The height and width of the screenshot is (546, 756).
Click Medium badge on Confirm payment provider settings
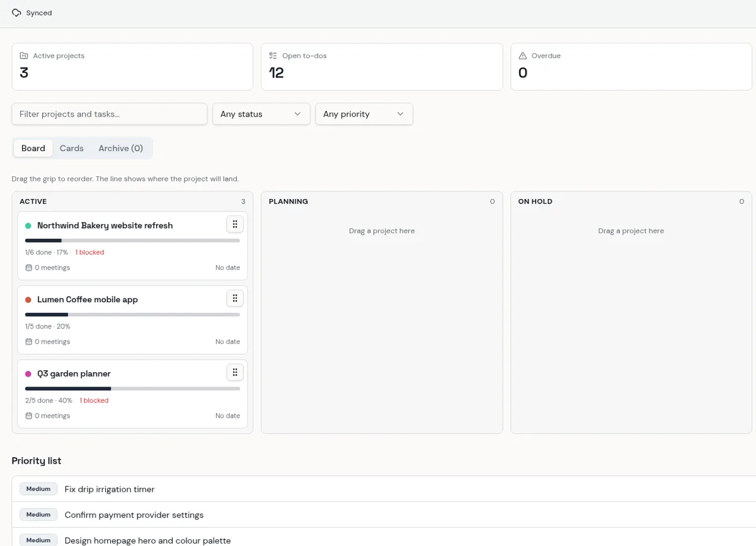tap(38, 515)
